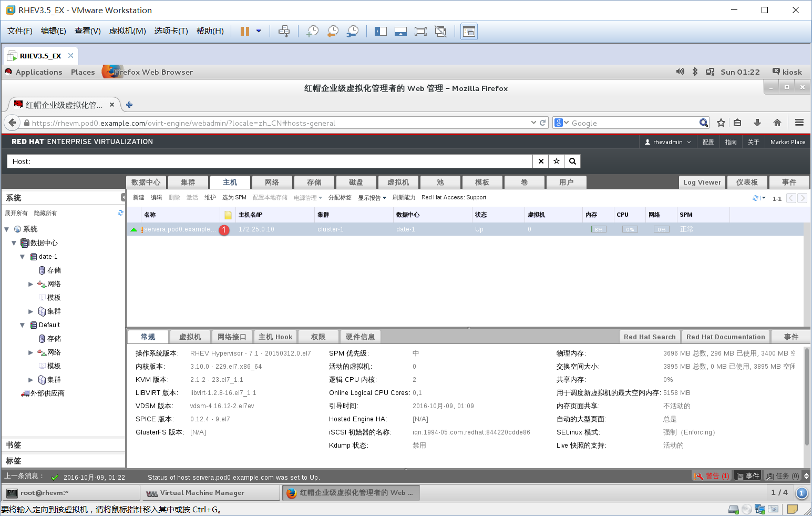Open the rhevadmin user dropdown

(667, 142)
